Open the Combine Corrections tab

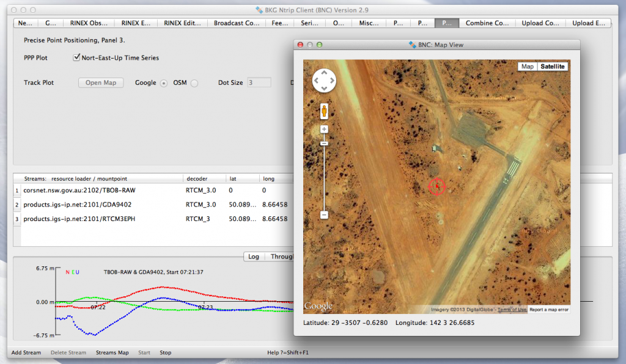point(487,23)
